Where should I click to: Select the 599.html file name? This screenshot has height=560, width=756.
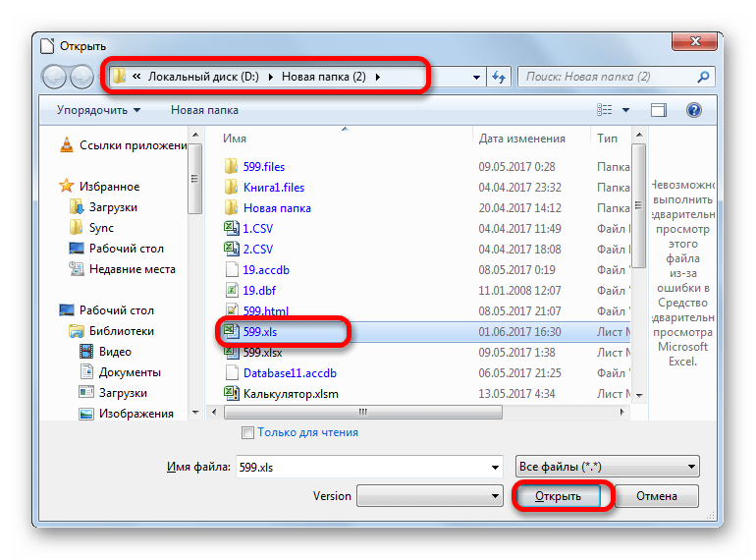[x=266, y=311]
